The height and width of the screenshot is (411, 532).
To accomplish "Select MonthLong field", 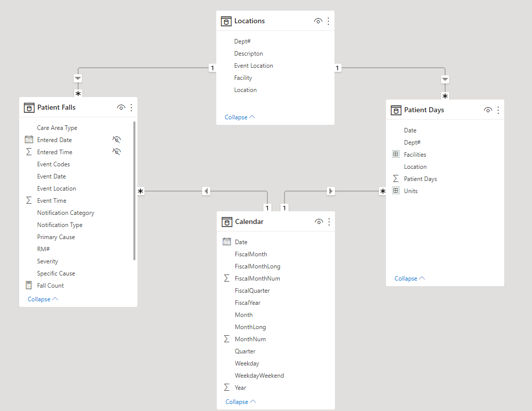I will click(250, 327).
